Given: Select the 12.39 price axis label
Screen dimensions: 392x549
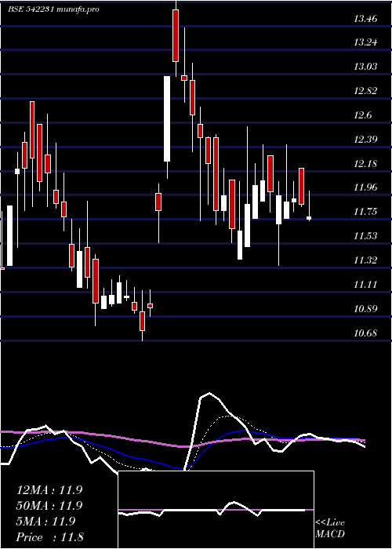Looking at the screenshot, I should click(x=365, y=140).
